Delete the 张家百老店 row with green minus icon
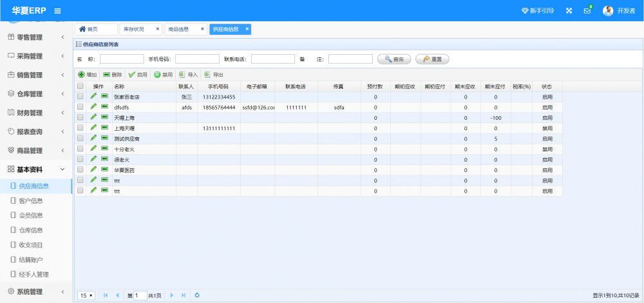Viewport: 644px width, 303px height. [105, 96]
